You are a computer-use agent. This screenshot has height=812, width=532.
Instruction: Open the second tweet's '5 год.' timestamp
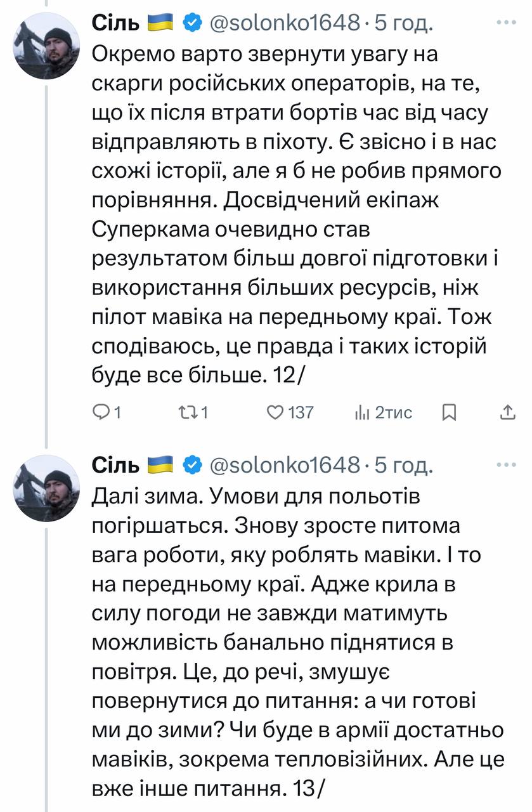point(403,466)
